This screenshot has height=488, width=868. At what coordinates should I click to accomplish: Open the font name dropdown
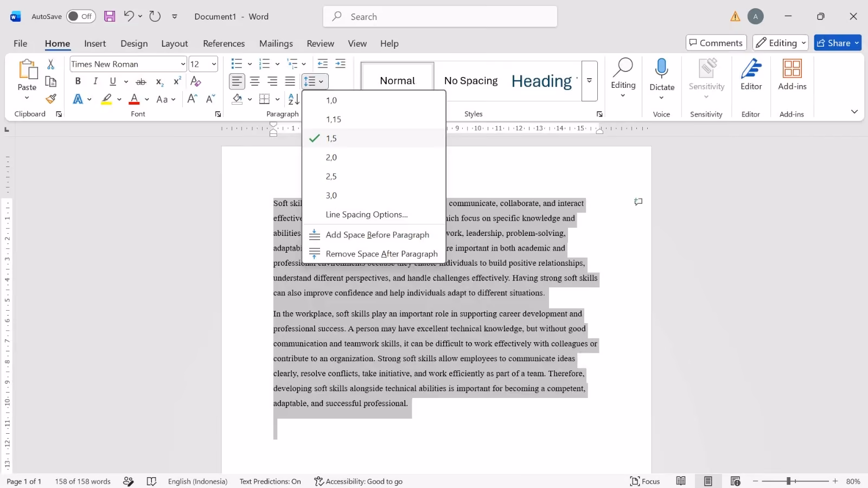[x=183, y=64]
